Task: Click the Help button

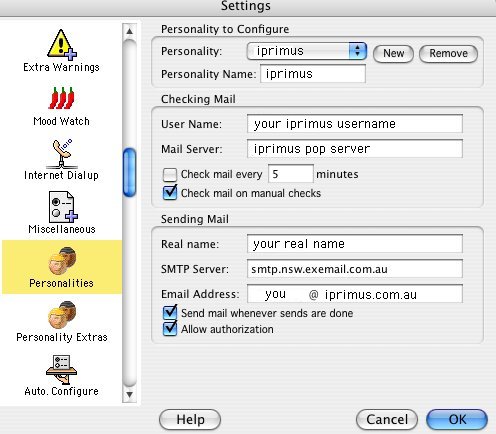Action: point(190,419)
